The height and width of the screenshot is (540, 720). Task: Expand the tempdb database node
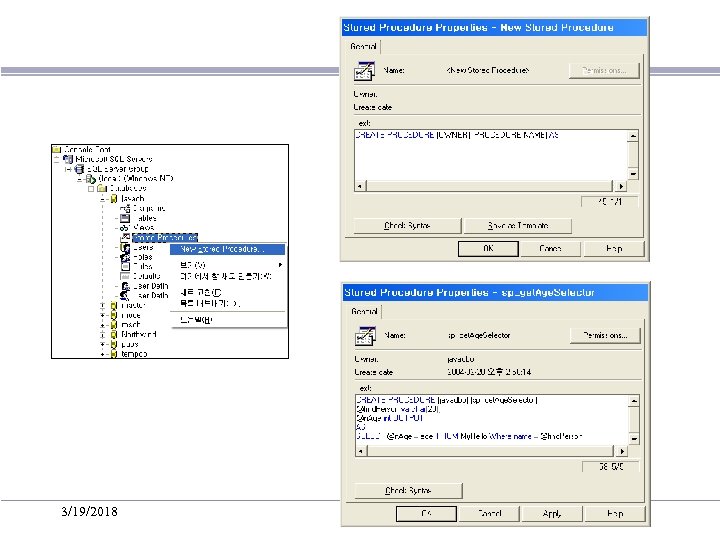[102, 354]
